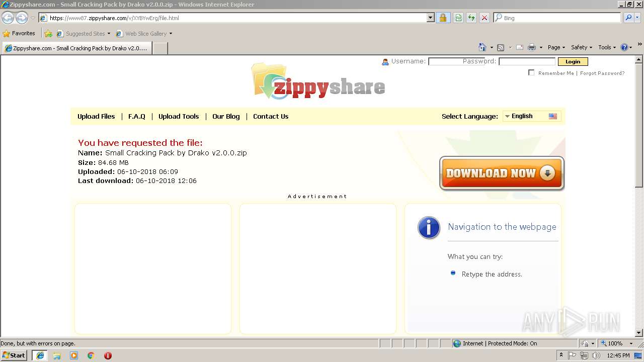Go to Upload Files page

[x=96, y=116]
